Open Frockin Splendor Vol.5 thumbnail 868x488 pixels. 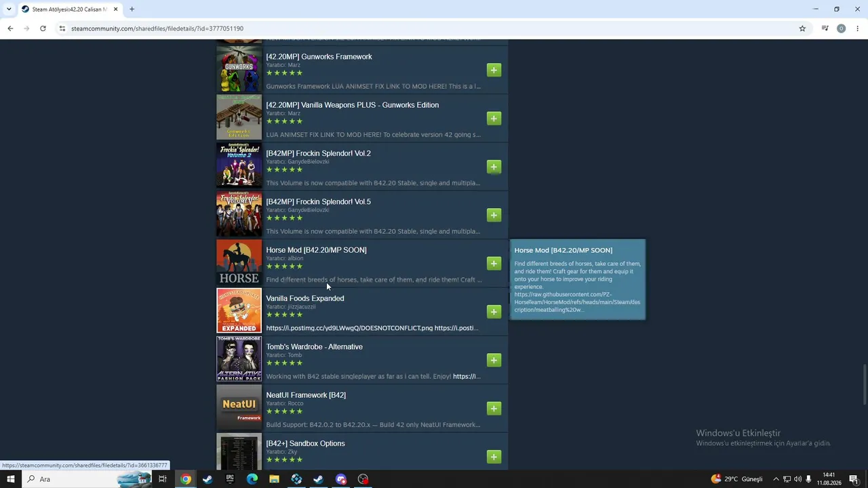point(239,214)
